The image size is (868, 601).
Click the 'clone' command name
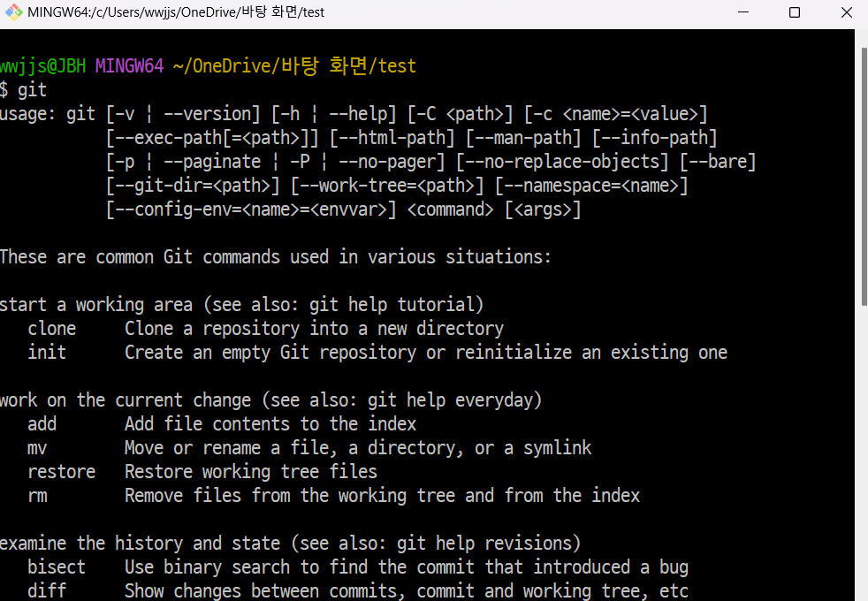(52, 328)
